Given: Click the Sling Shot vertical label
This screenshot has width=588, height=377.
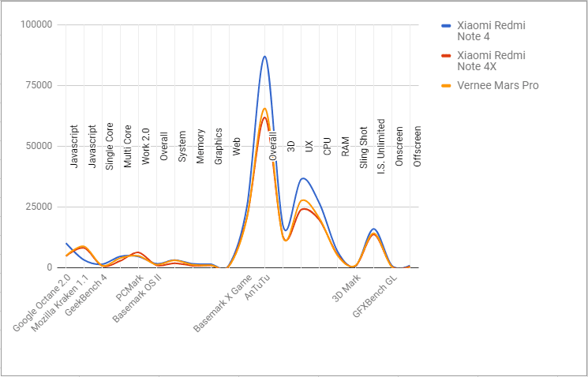Looking at the screenshot, I should click(x=363, y=147).
